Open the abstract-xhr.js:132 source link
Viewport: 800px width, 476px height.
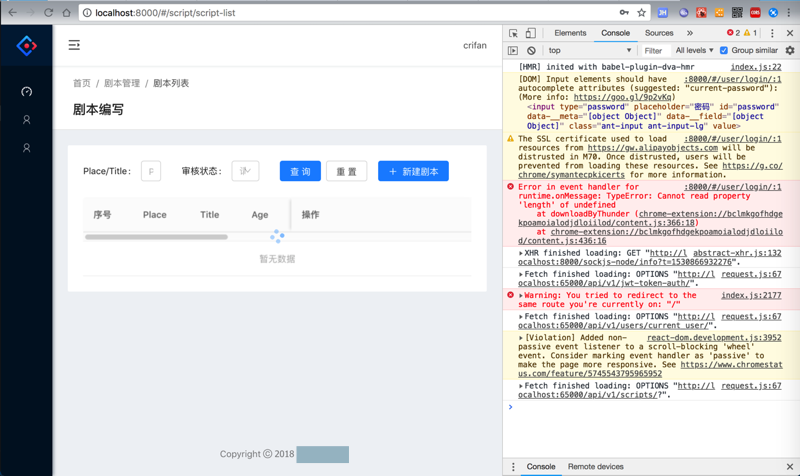(x=737, y=253)
